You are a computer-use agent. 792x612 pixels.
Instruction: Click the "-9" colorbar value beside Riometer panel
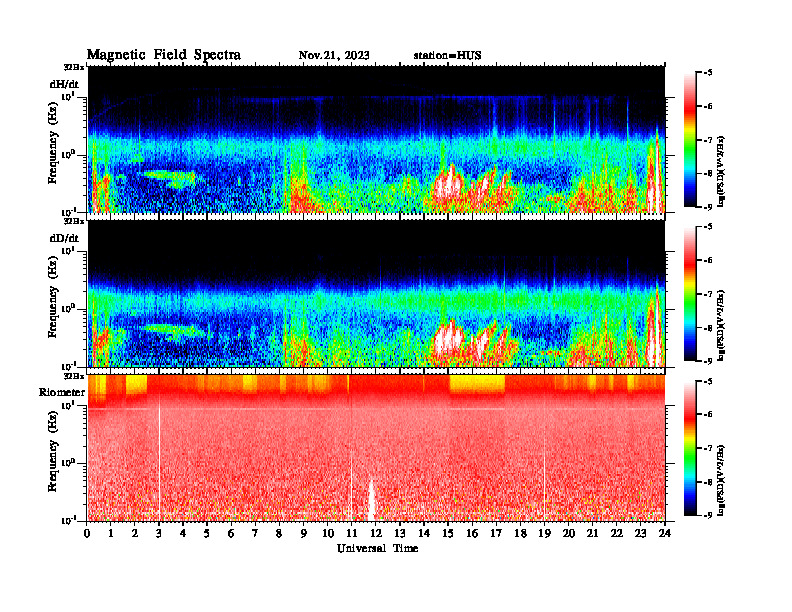[708, 515]
